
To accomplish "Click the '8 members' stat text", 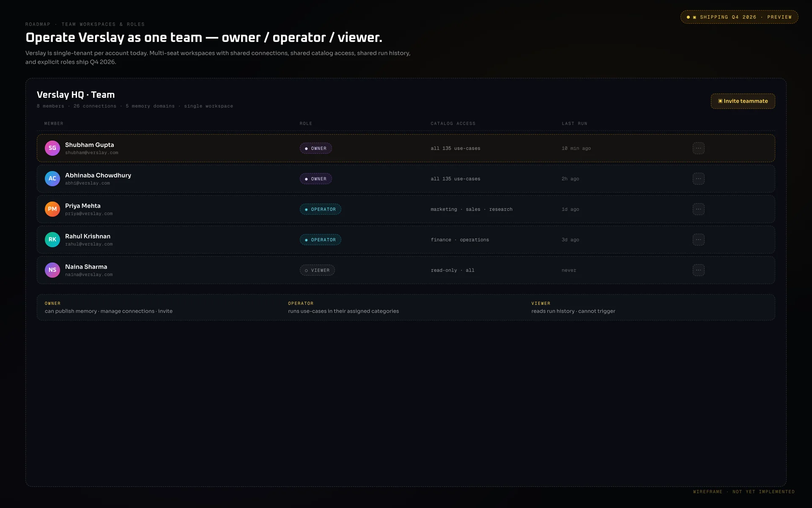I will (50, 106).
